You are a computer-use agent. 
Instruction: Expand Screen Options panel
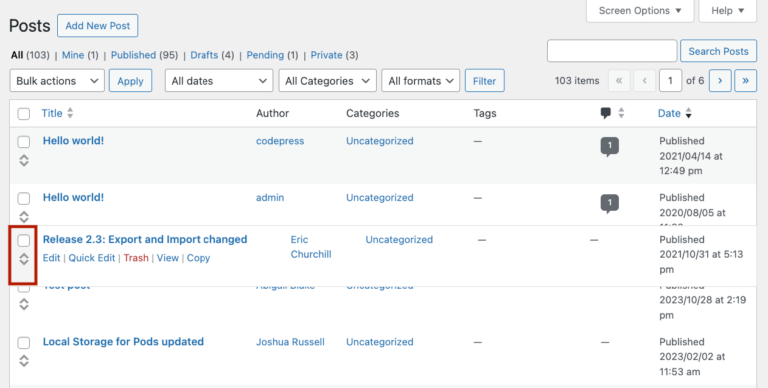pos(640,11)
